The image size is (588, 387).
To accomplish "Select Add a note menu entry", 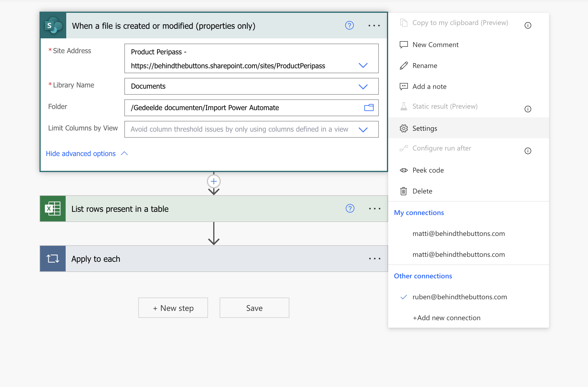I will [x=468, y=87].
